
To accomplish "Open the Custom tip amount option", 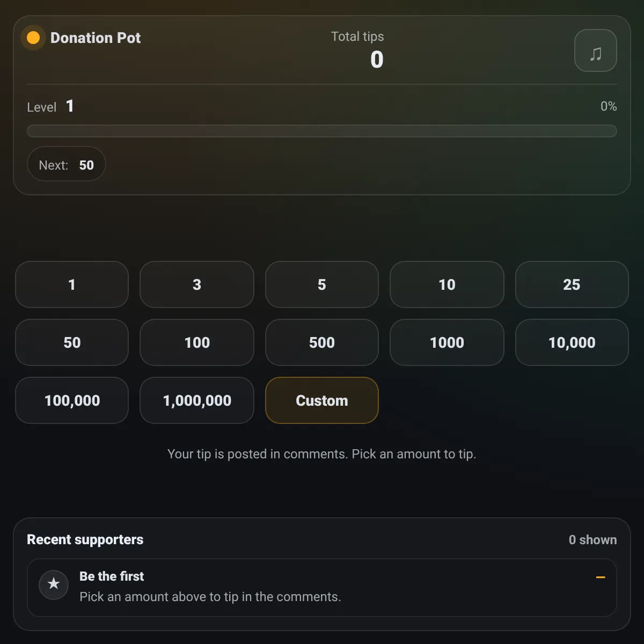I will click(322, 400).
